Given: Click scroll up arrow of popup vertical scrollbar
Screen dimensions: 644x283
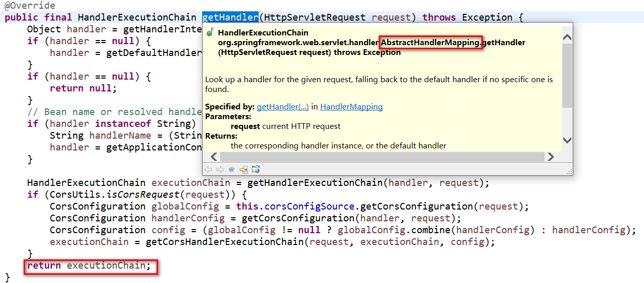Looking at the screenshot, I should (567, 37).
